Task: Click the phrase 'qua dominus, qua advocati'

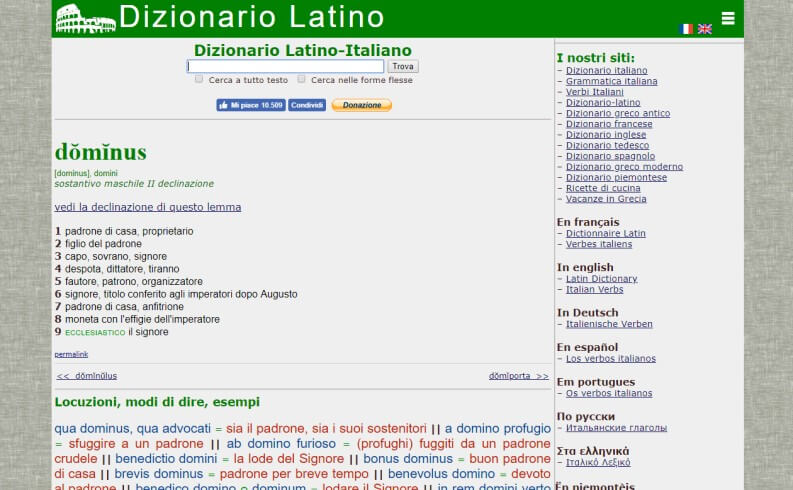Action: point(133,428)
